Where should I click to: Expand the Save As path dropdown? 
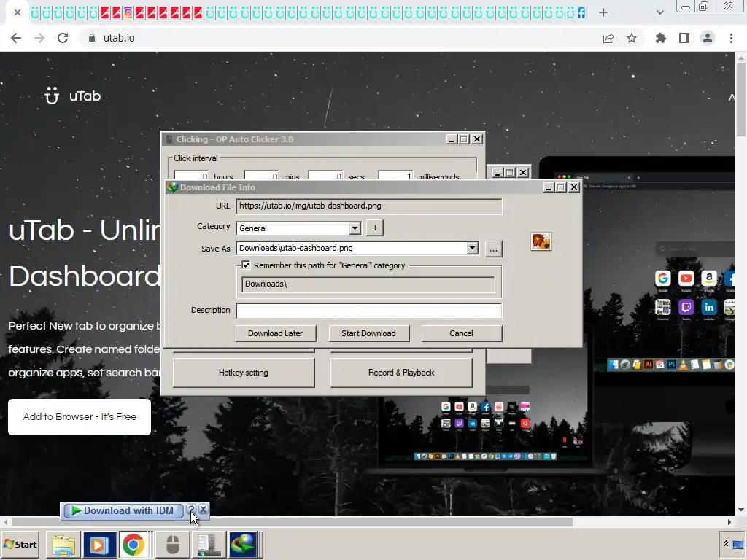pos(472,248)
